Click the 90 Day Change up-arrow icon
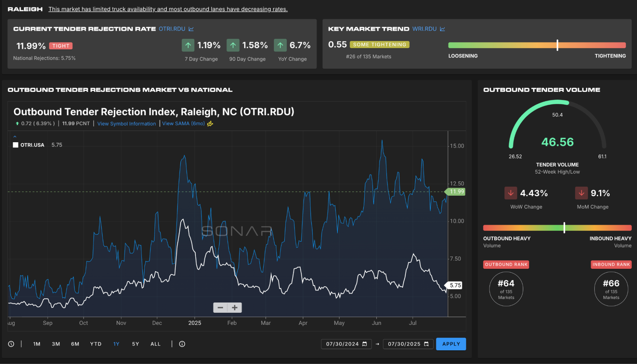This screenshot has width=637, height=364. tap(233, 45)
